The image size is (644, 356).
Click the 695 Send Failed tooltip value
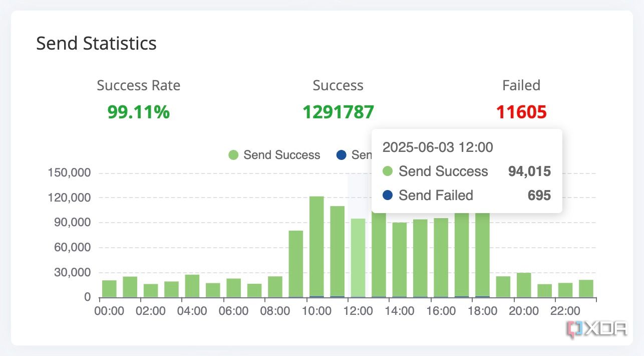coord(539,195)
